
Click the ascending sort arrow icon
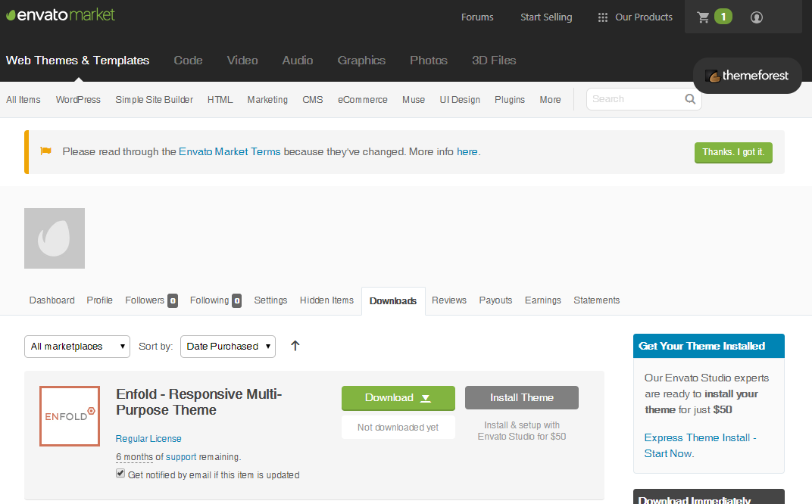click(295, 346)
